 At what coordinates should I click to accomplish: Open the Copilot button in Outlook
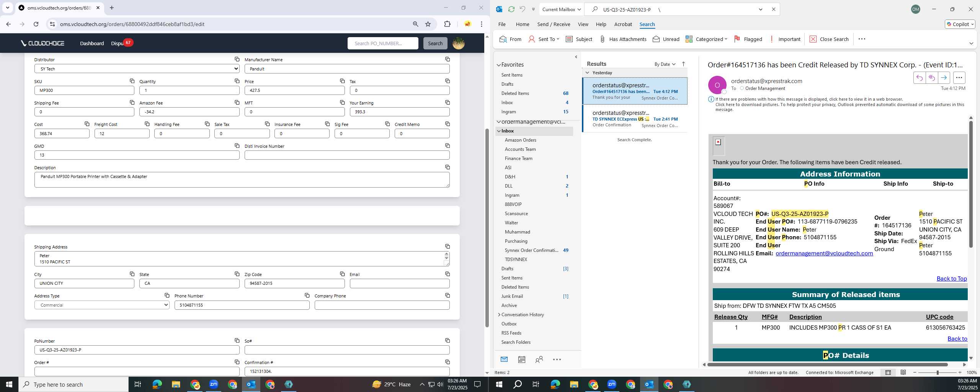pyautogui.click(x=960, y=24)
